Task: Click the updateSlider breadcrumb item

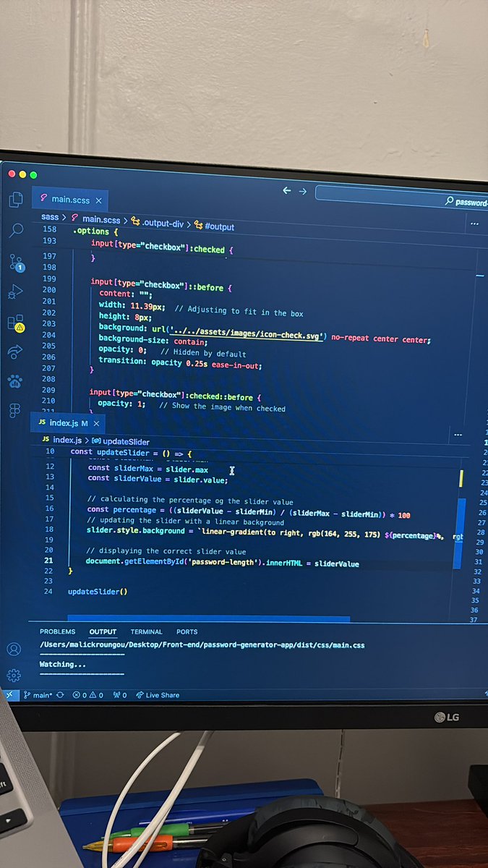Action: tap(121, 441)
